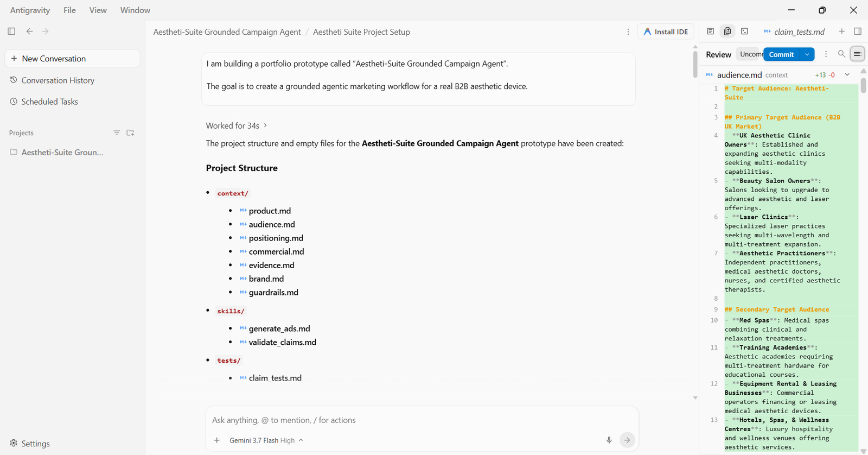Screen dimensions: 868x455
Task: Click the Install IDE button
Action: click(x=666, y=31)
